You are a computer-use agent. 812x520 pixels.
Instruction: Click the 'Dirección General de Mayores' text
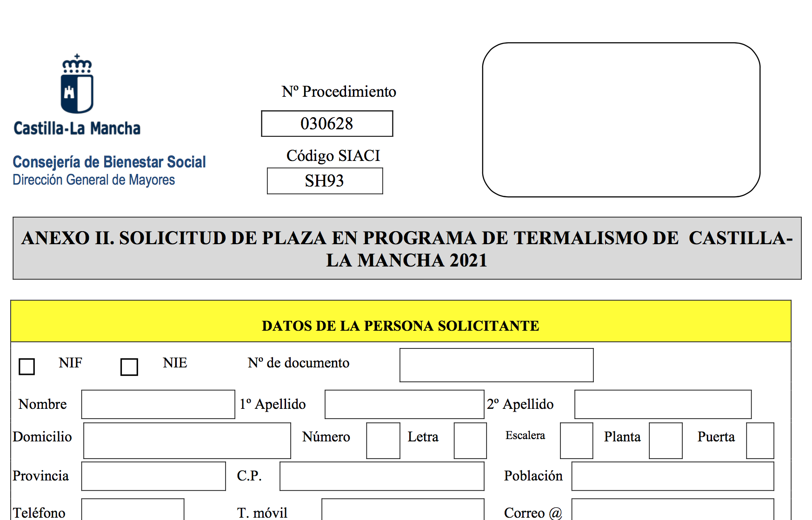[94, 180]
